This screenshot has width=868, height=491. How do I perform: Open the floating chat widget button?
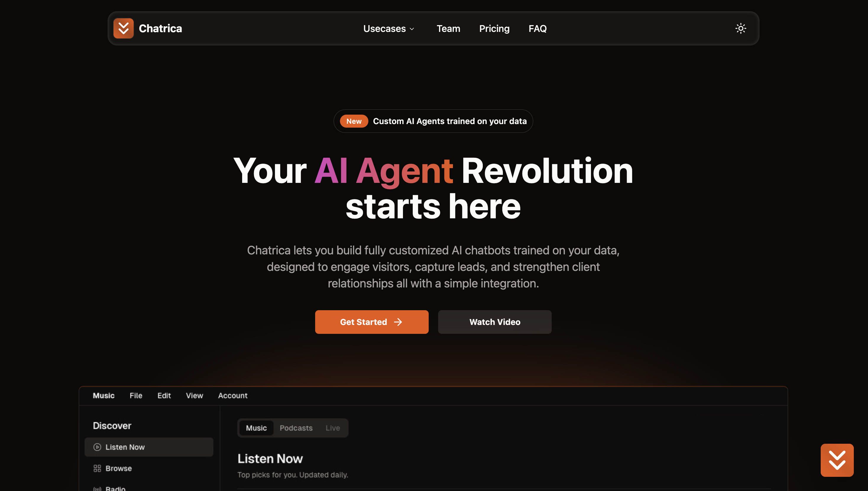click(837, 460)
